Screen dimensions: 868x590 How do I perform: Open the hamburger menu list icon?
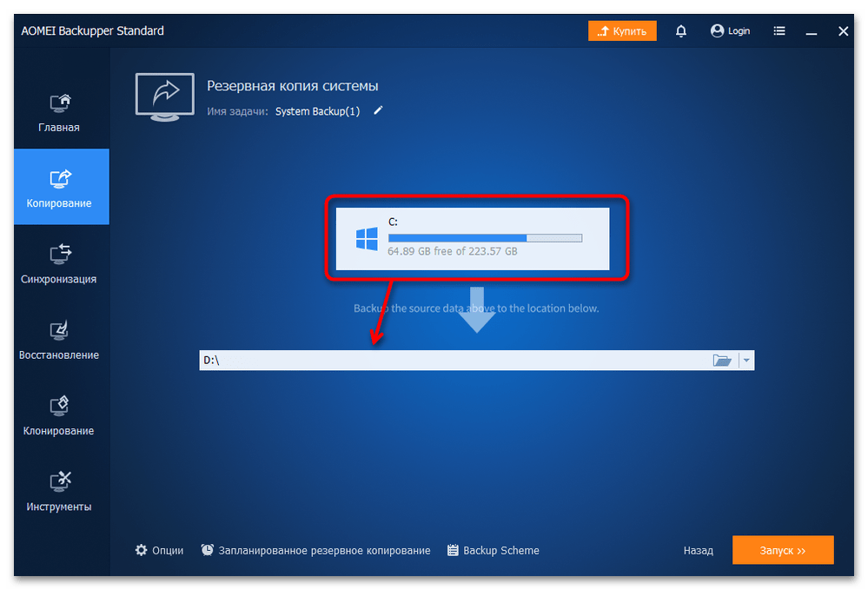coord(779,31)
